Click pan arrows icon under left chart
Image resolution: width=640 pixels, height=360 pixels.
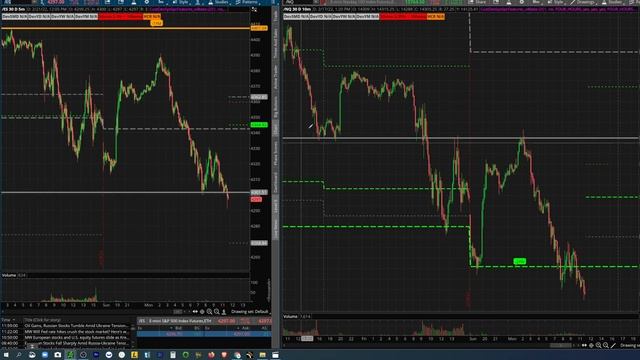click(195, 312)
